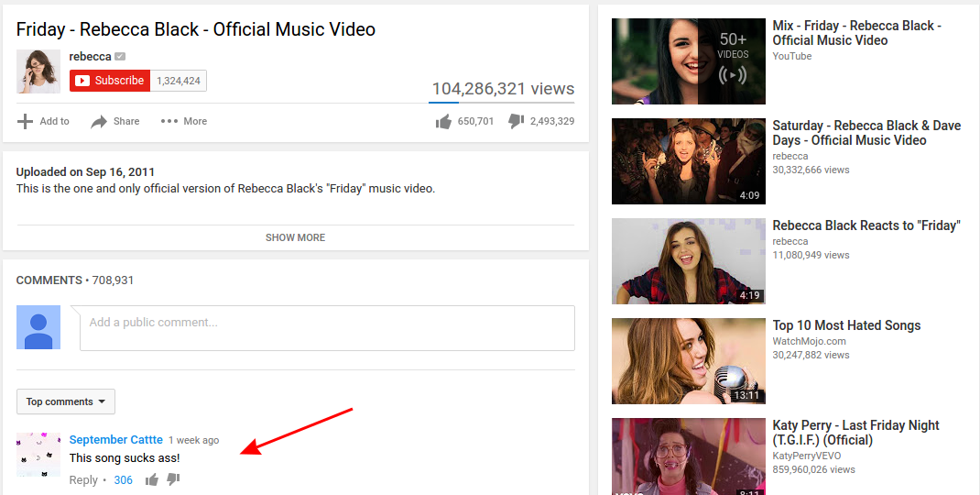The width and height of the screenshot is (980, 495).
Task: Reply to the September Cattte comment
Action: [83, 480]
